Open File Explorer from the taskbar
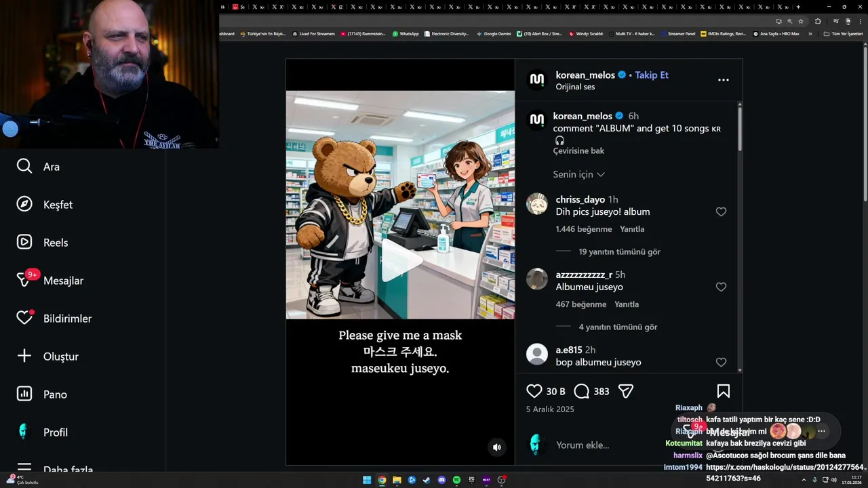The width and height of the screenshot is (868, 488). [397, 480]
